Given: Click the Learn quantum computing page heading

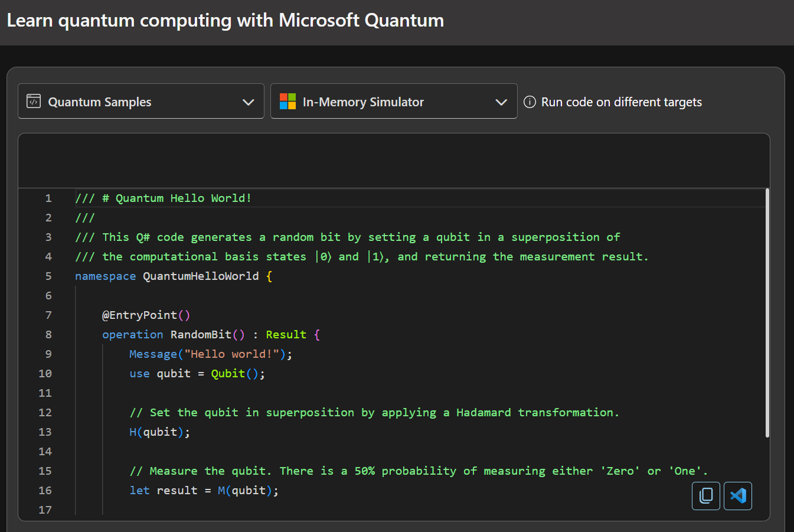Looking at the screenshot, I should (x=225, y=21).
